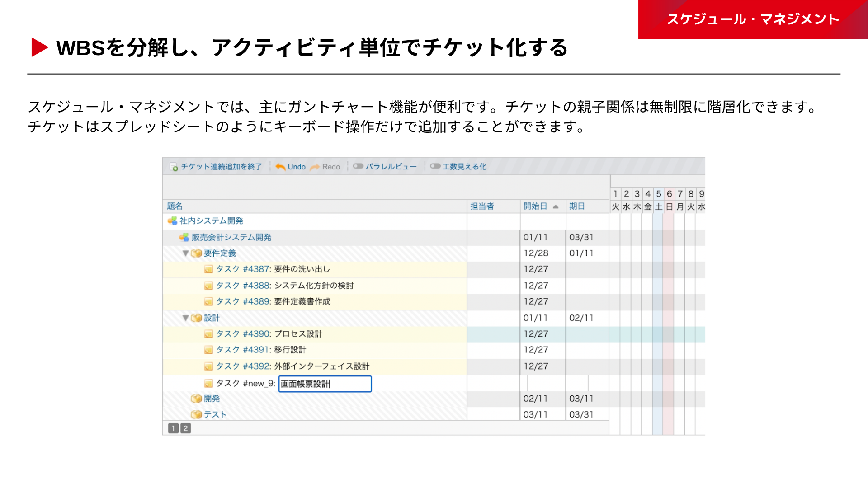Click day 5 in the Gantt header
The width and height of the screenshot is (868, 488).
(659, 194)
